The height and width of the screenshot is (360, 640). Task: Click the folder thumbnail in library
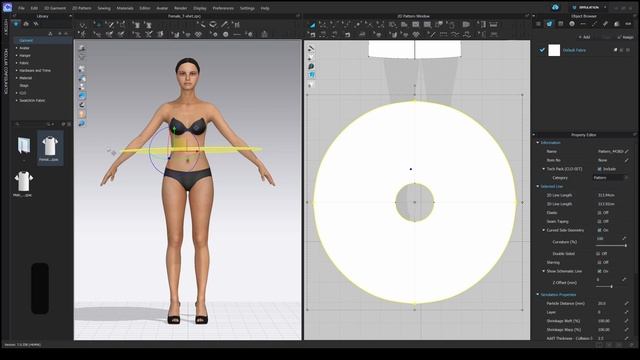[x=24, y=146]
